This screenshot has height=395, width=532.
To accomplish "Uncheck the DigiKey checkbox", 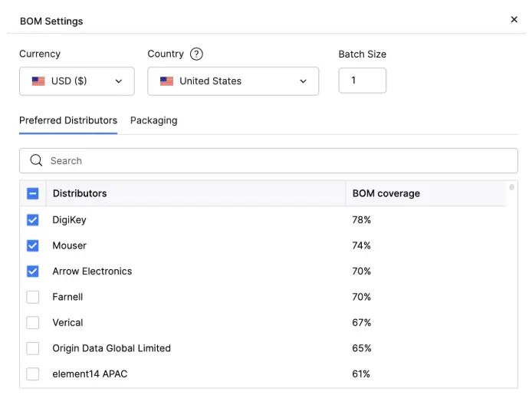I will [32, 220].
